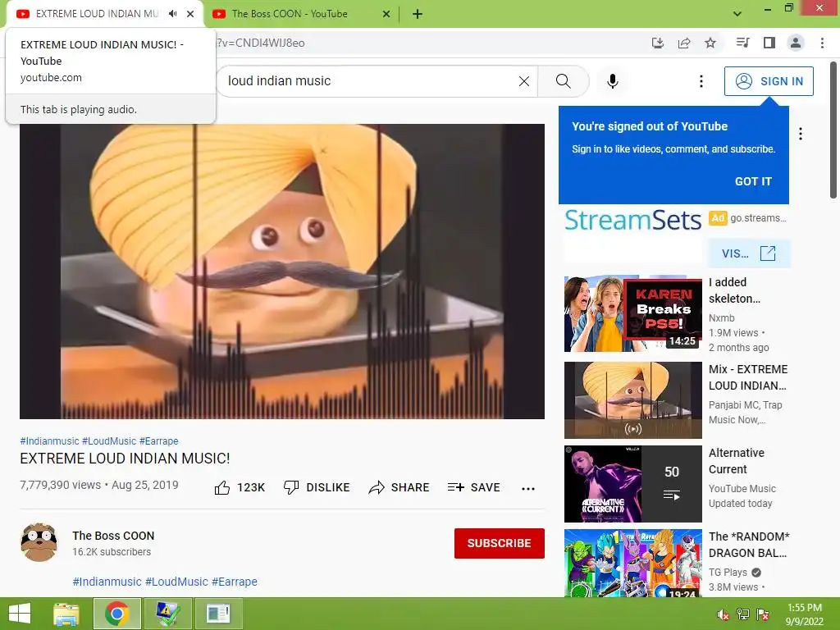Share the video
The width and height of the screenshot is (840, 630).
coord(399,487)
